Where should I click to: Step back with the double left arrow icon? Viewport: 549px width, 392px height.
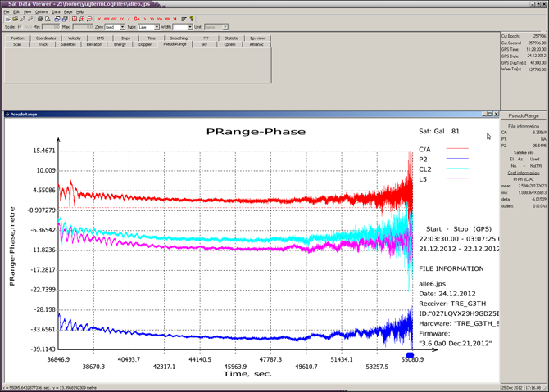pos(121,19)
